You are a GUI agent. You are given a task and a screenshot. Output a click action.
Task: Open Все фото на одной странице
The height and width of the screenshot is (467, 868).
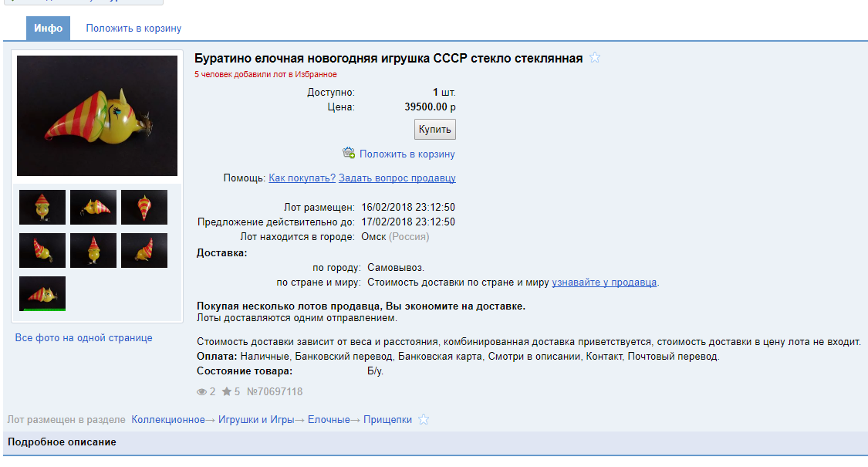(83, 338)
